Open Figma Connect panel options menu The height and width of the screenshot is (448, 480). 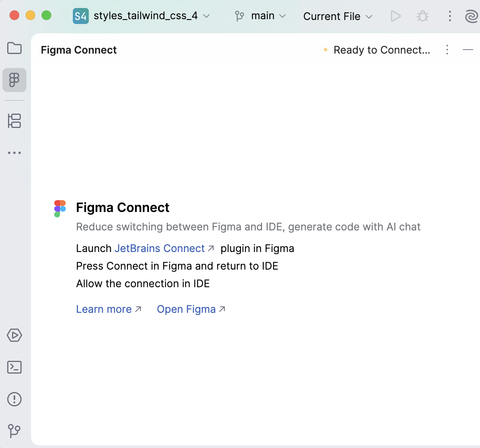coord(447,50)
